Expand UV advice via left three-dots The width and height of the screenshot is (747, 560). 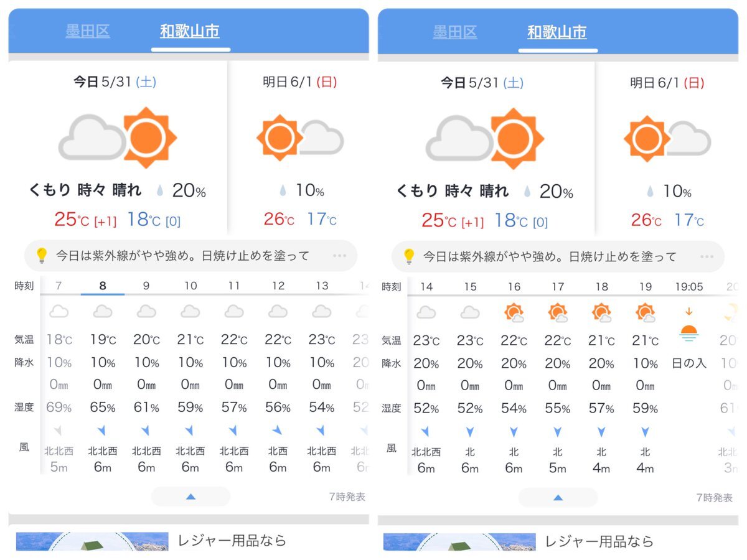(339, 256)
